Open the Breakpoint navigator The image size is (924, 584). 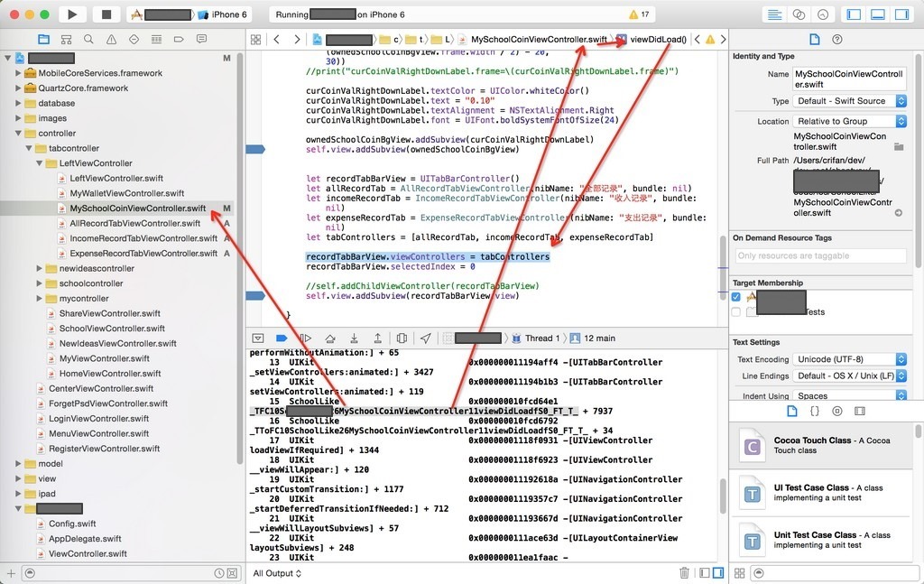179,40
